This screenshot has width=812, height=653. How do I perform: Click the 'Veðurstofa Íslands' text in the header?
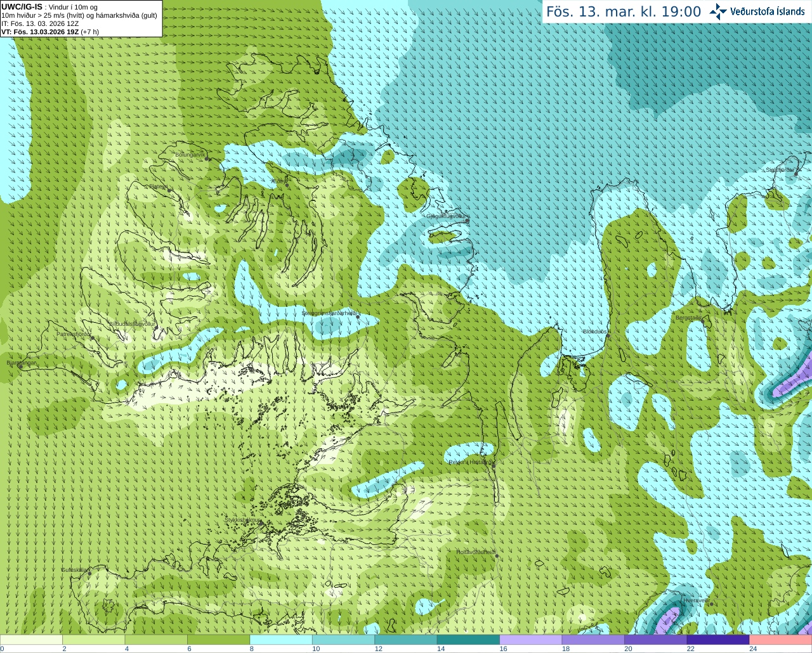(767, 11)
